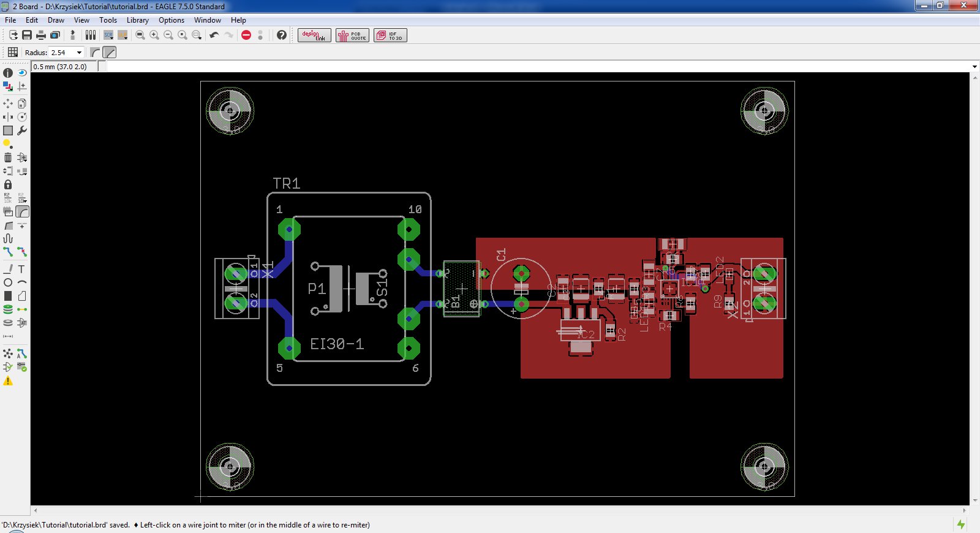Select the Polygon tool
Image resolution: width=980 pixels, height=533 pixels.
[x=22, y=296]
